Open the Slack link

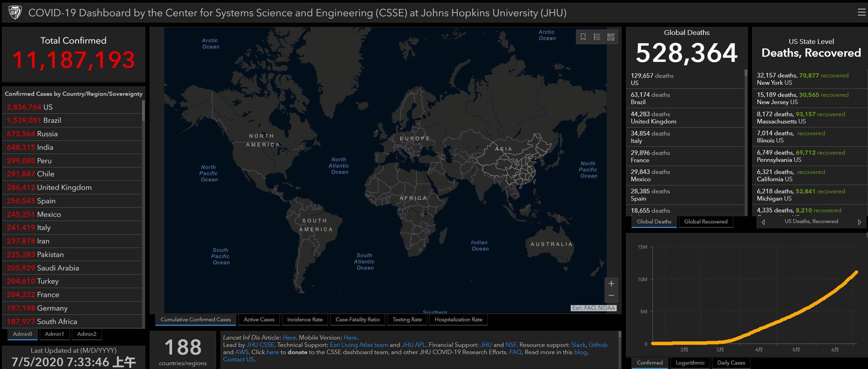(578, 345)
